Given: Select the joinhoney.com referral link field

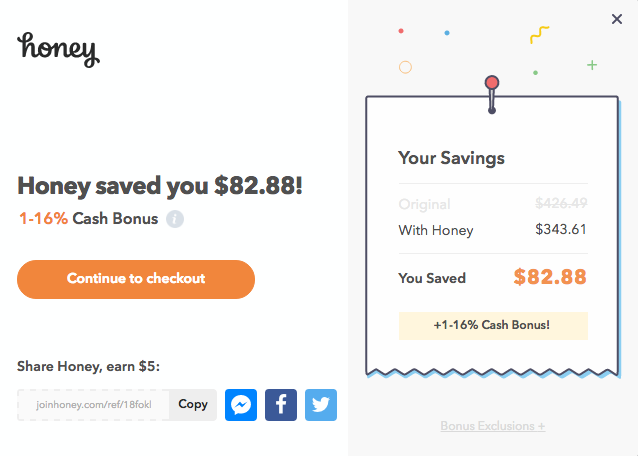Looking at the screenshot, I should click(x=94, y=404).
